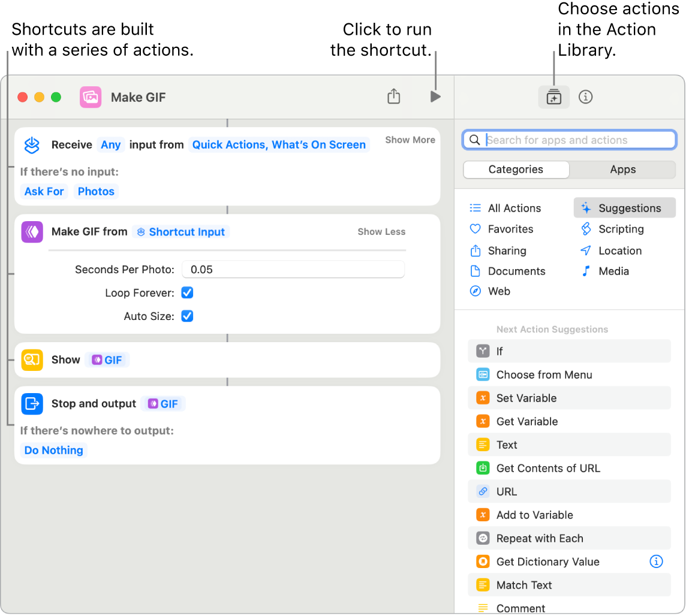
Task: Select the Categories tab
Action: (515, 170)
